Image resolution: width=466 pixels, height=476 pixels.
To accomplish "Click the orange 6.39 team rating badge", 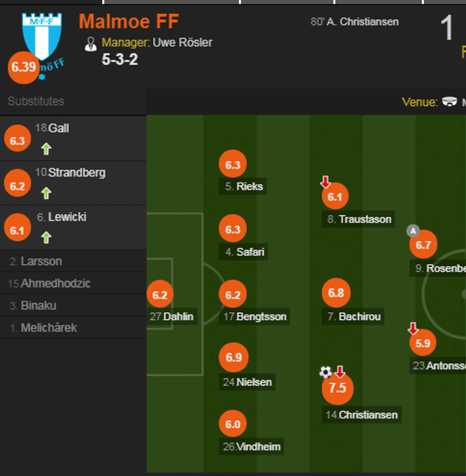I will [24, 68].
